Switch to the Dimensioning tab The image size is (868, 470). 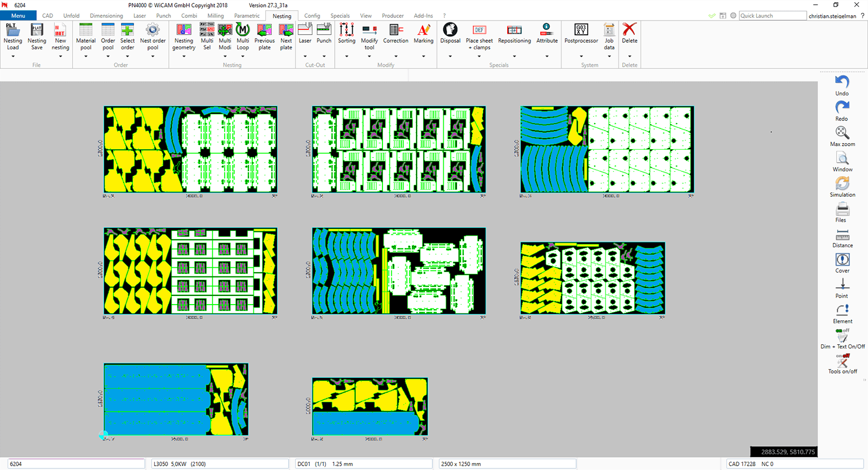[106, 16]
